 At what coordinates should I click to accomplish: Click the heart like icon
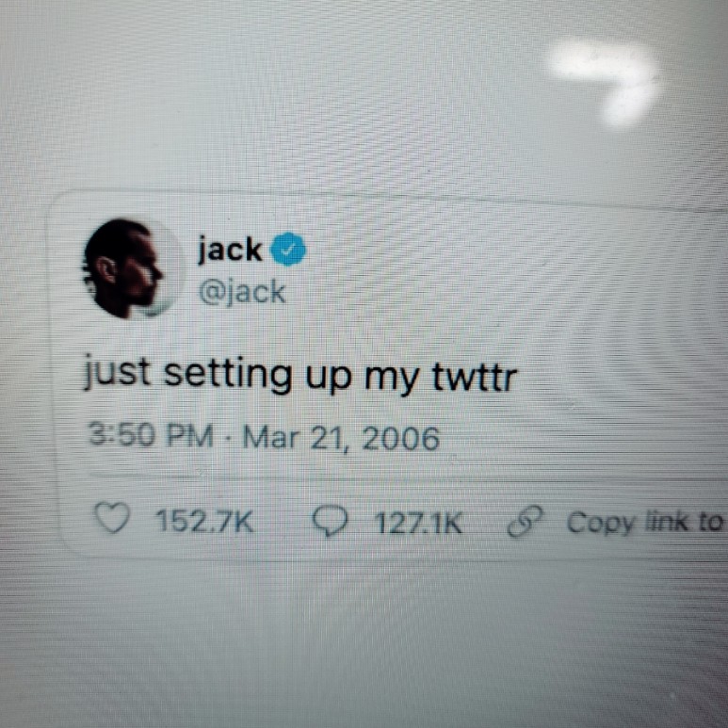point(112,518)
